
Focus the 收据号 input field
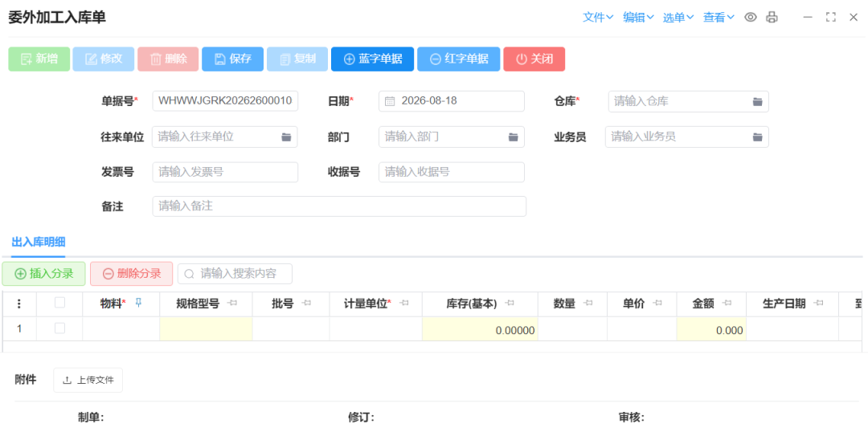click(x=452, y=172)
